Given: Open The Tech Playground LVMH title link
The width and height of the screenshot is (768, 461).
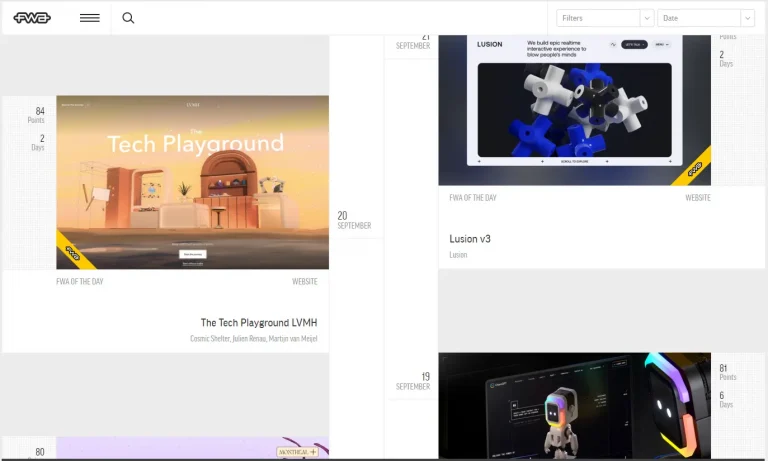Looking at the screenshot, I should click(x=259, y=322).
